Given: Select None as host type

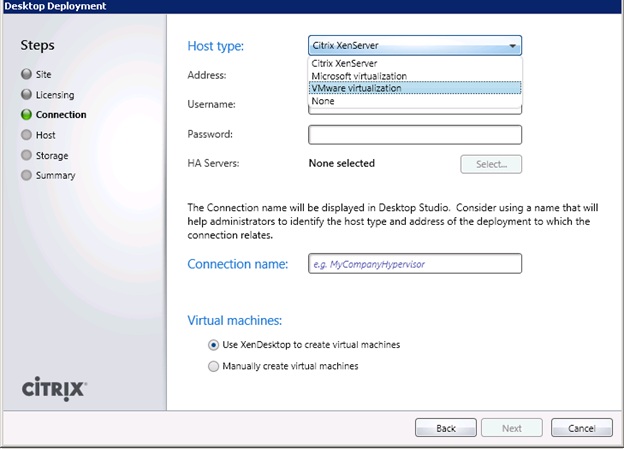Looking at the screenshot, I should 415,101.
